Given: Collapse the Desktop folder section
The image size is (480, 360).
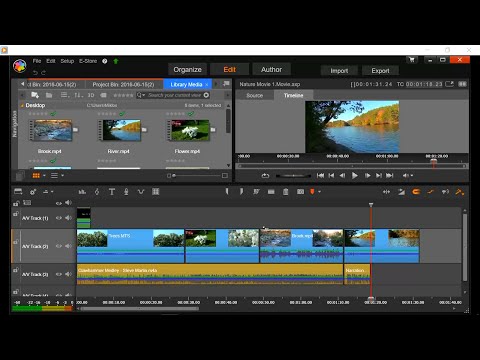Looking at the screenshot, I should [x=23, y=105].
